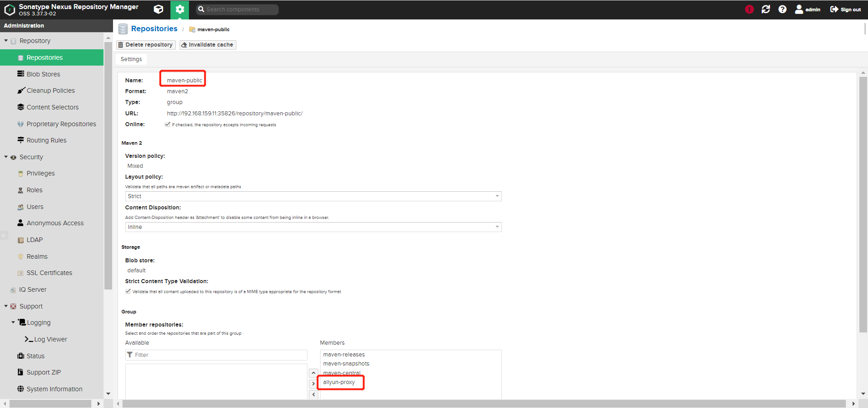Viewport: 868px width, 408px height.
Task: Click the Content Selectors layers icon
Action: (x=20, y=107)
